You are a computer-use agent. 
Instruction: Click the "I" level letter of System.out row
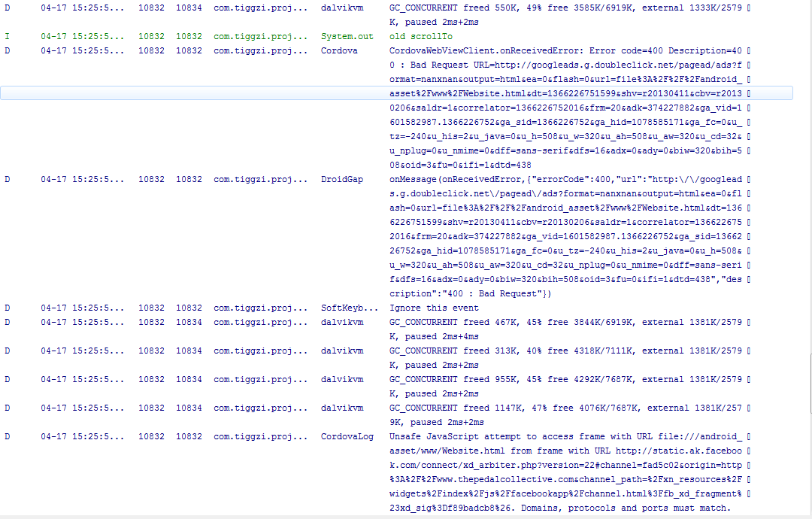click(x=8, y=36)
